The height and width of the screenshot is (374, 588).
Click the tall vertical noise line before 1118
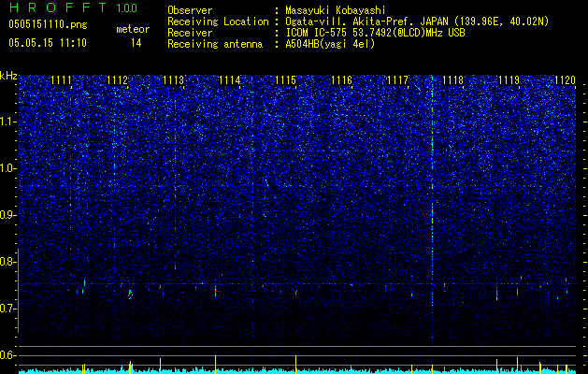point(433,210)
